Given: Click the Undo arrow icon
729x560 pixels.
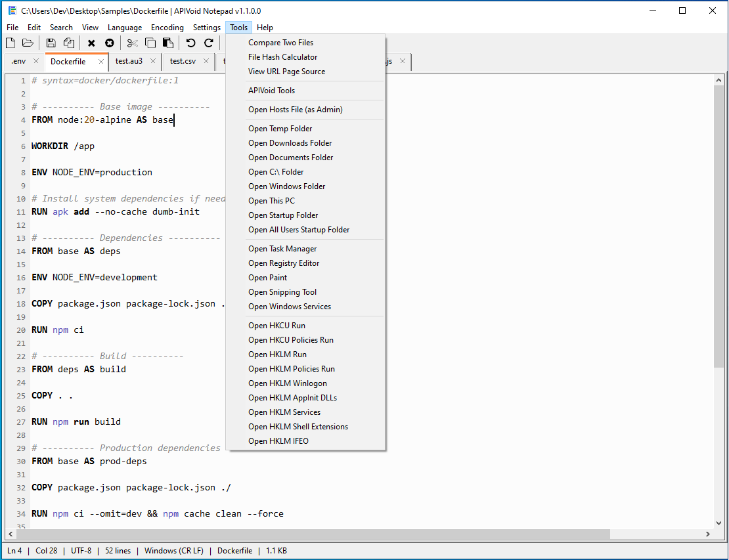Looking at the screenshot, I should click(x=190, y=43).
